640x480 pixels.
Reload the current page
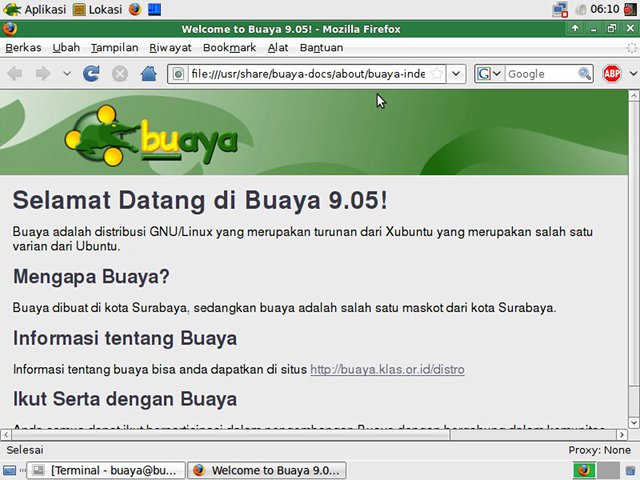click(91, 74)
